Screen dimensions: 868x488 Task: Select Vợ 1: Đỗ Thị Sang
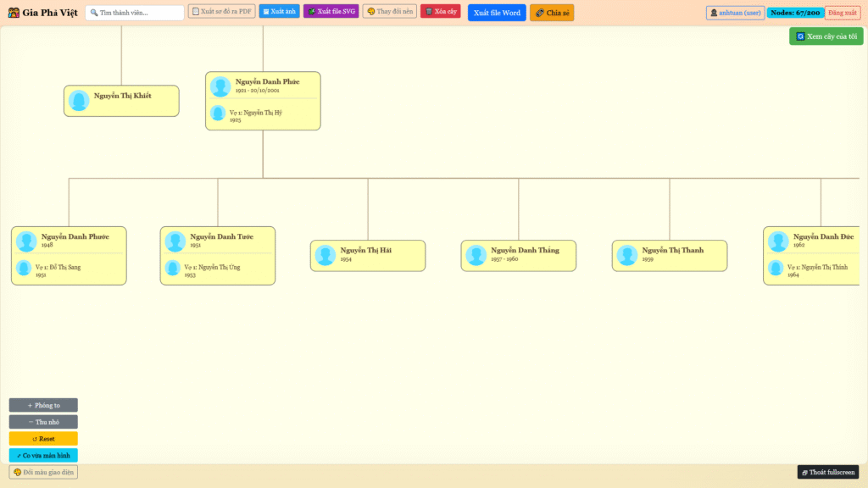(58, 267)
